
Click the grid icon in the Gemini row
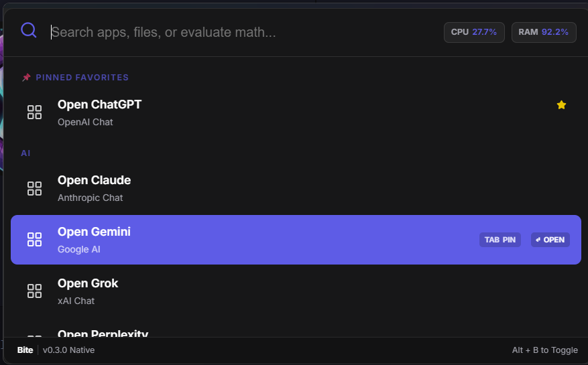34,239
